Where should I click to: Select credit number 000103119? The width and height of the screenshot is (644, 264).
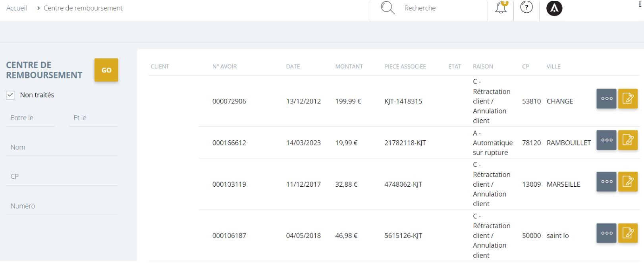coord(229,185)
